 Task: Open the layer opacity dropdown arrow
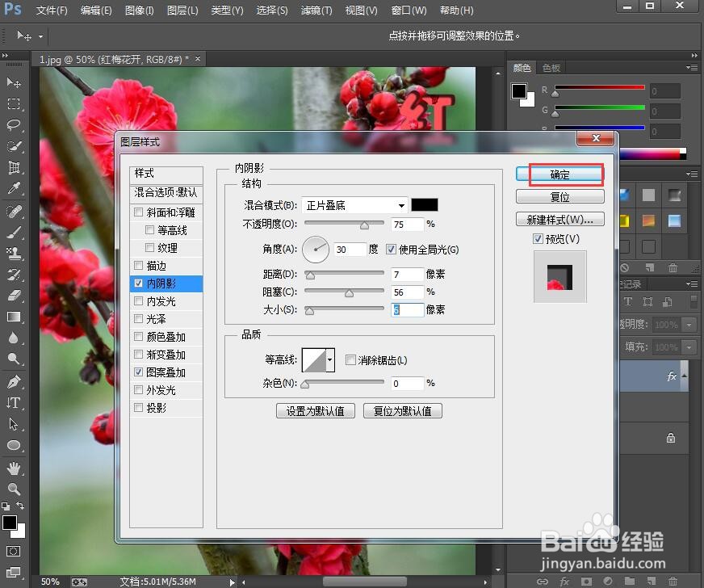point(689,324)
